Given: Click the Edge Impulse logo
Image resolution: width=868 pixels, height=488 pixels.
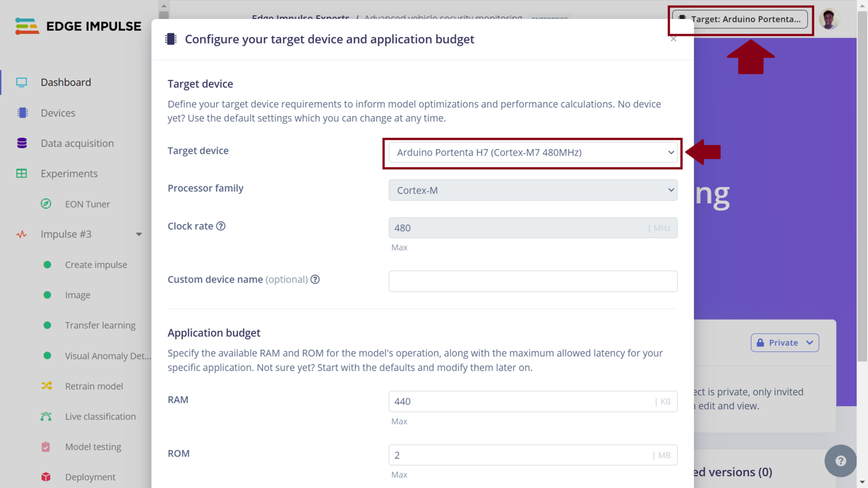Looking at the screenshot, I should point(78,26).
